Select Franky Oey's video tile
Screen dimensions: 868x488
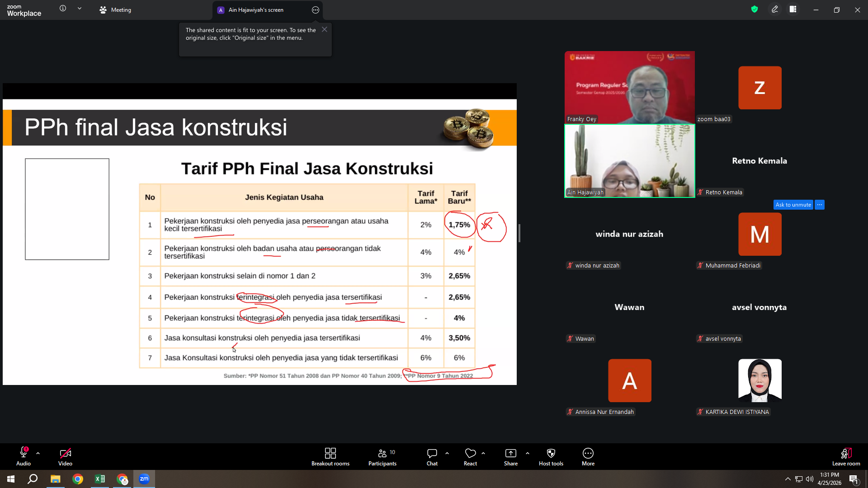(x=630, y=87)
